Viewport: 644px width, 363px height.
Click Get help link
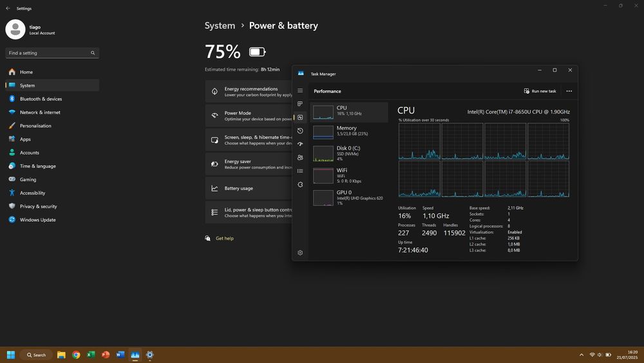225,239
